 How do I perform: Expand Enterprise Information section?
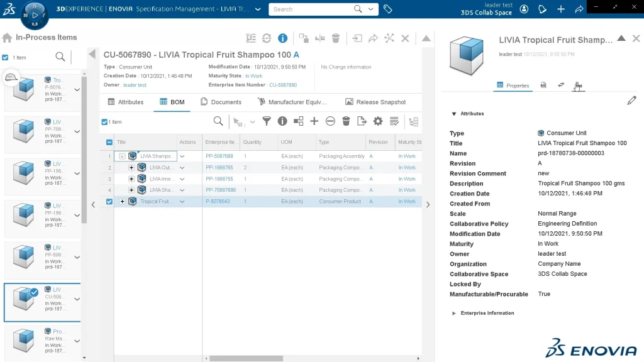pyautogui.click(x=454, y=313)
